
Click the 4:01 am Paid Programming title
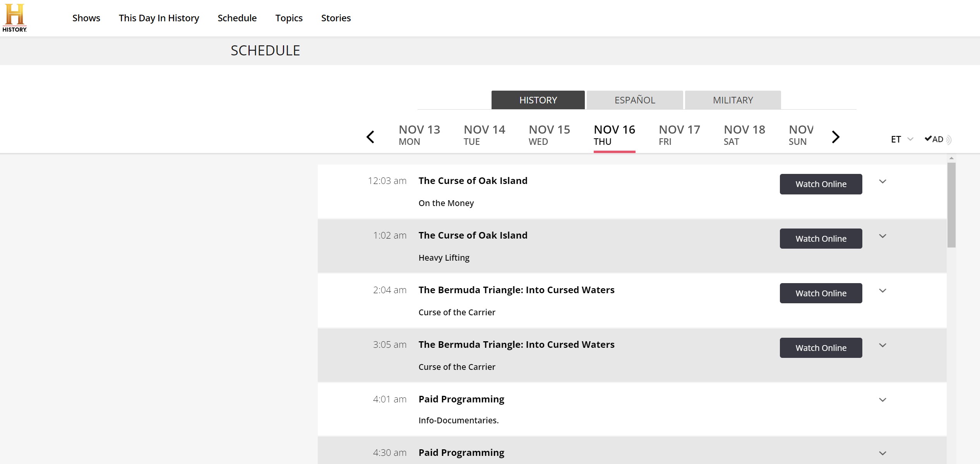(x=461, y=399)
